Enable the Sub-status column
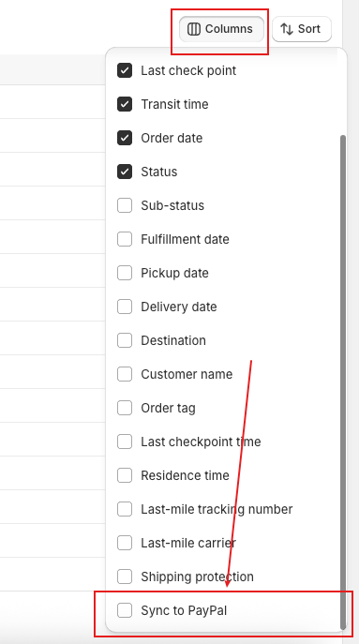 click(x=125, y=205)
